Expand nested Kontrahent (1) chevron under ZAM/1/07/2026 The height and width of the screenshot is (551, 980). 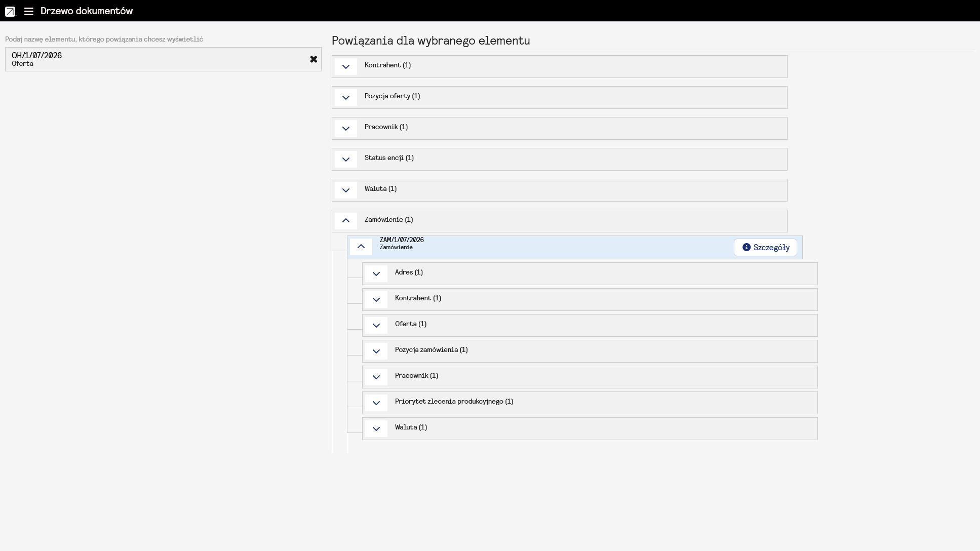(x=376, y=300)
